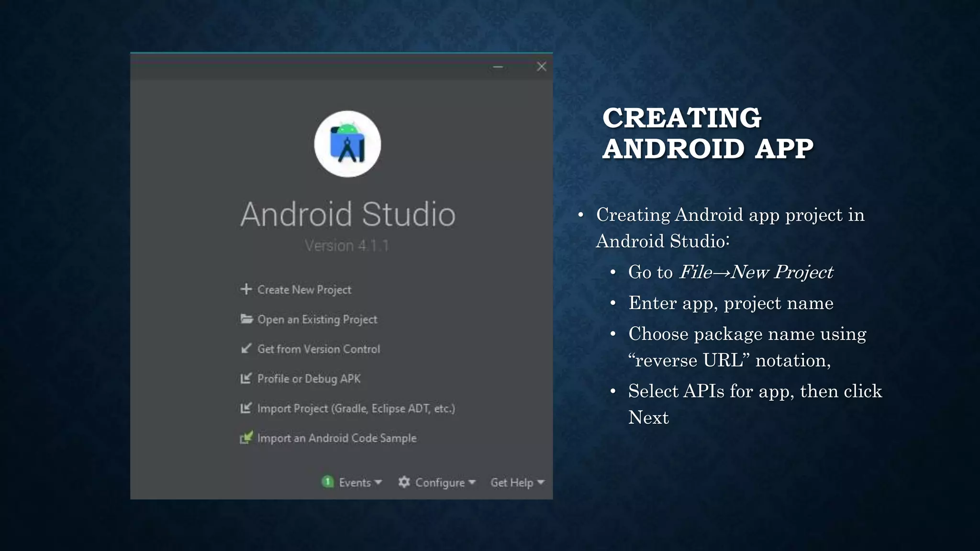Click the folder icon beside Open an Existing Project

(246, 319)
